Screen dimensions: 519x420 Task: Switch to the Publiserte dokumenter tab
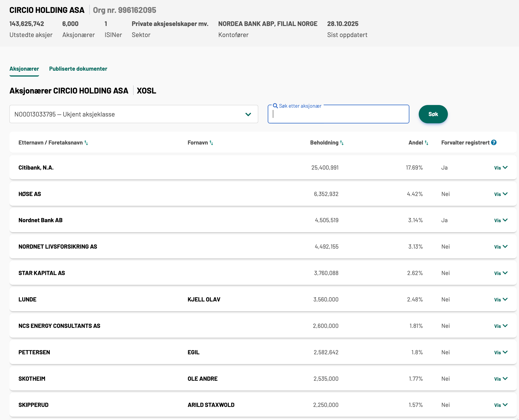(78, 69)
